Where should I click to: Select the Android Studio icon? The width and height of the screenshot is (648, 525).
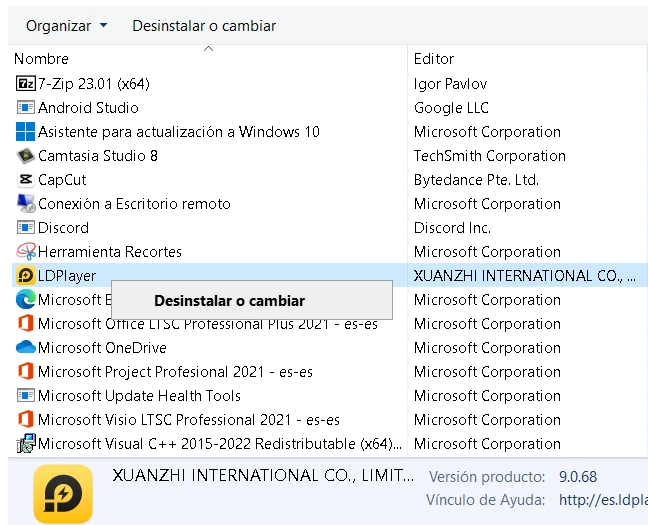pyautogui.click(x=26, y=108)
